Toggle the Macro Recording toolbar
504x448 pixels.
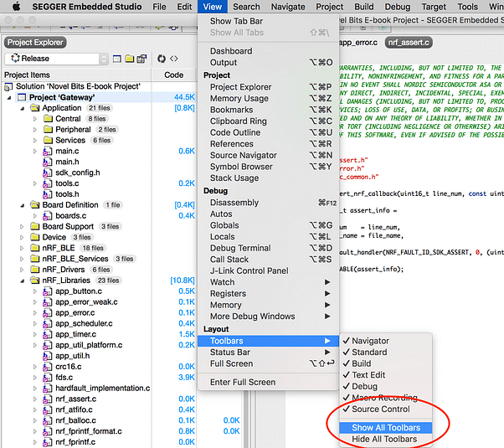385,398
